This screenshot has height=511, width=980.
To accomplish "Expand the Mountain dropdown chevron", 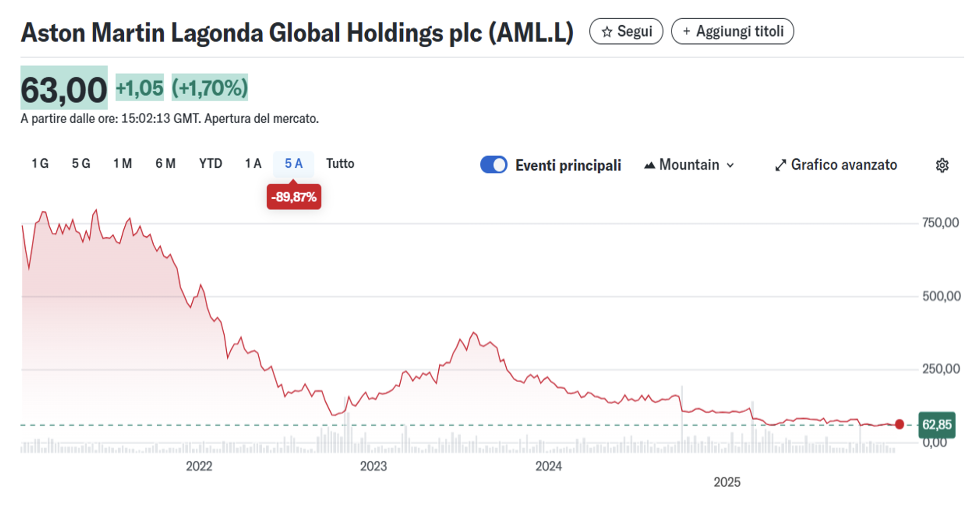I will pyautogui.click(x=730, y=165).
